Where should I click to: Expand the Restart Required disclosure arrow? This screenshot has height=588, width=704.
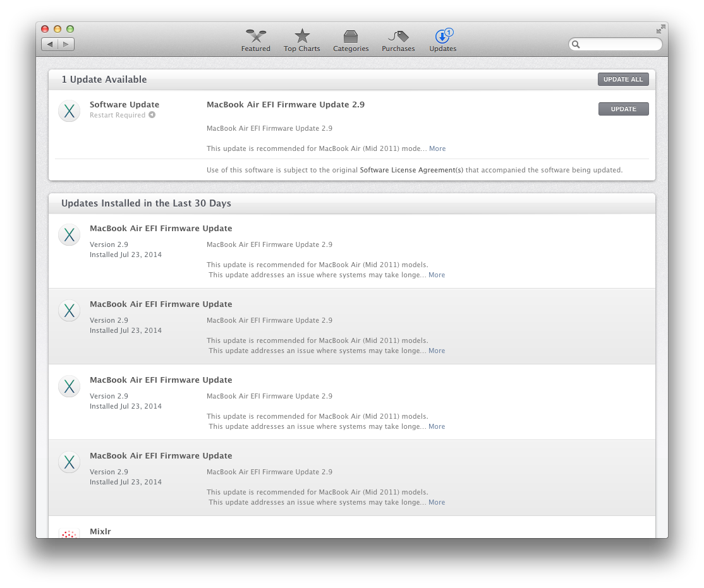point(152,115)
